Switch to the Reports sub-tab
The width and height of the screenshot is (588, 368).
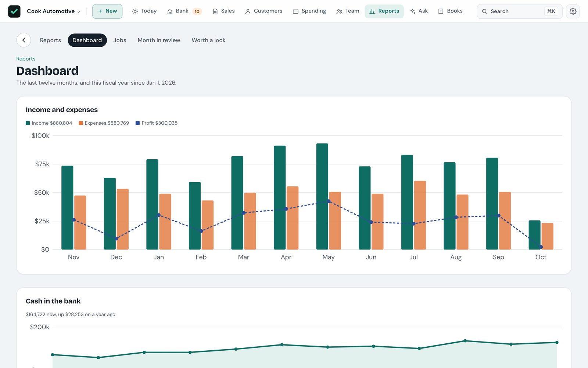point(50,40)
